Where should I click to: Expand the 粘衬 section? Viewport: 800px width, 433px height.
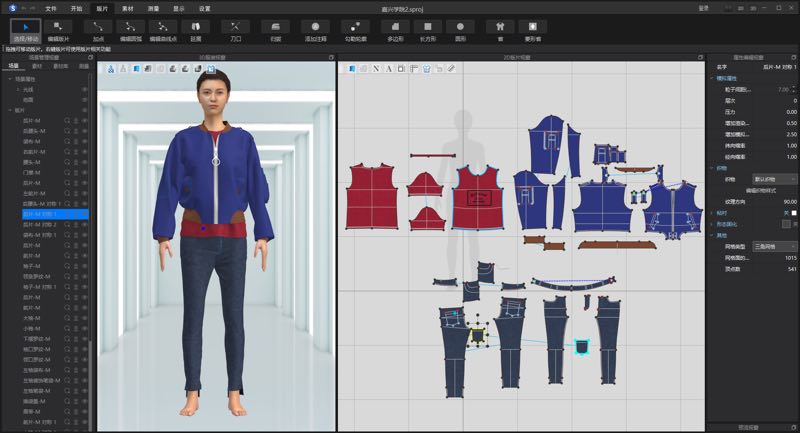712,213
